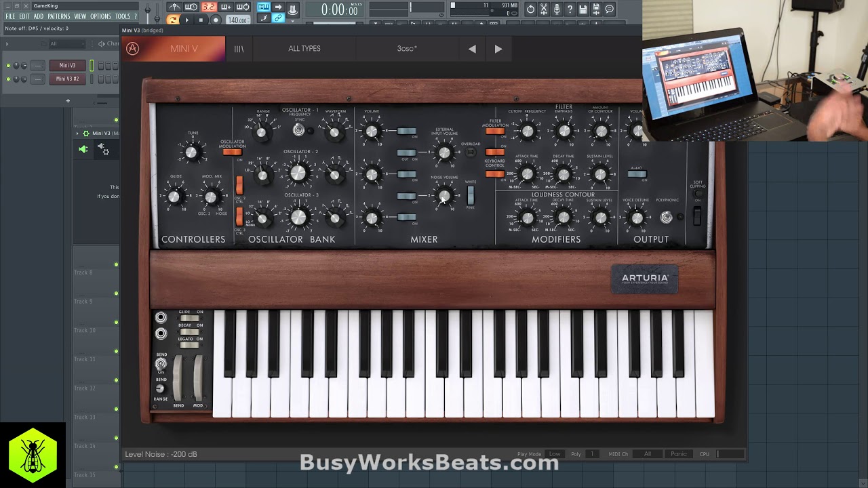Viewport: 868px width, 488px height.
Task: Click the Panic button in status bar
Action: click(x=679, y=454)
